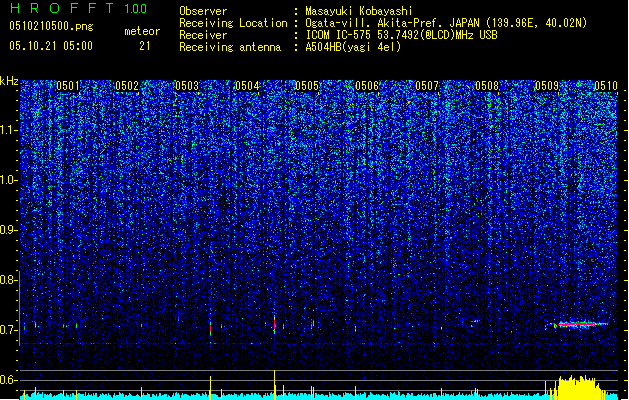The height and width of the screenshot is (400, 629).
Task: Click the HROFFT 1.0.0 title text
Action: tap(78, 8)
